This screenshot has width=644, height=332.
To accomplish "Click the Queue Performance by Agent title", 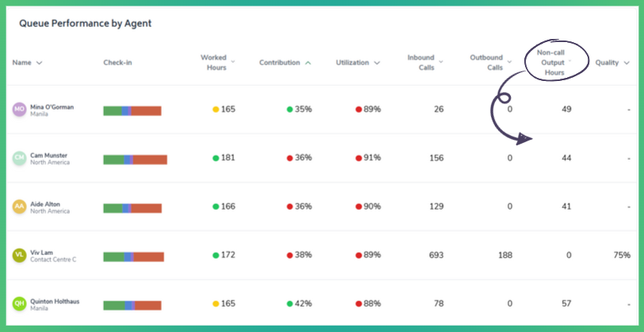I will (x=86, y=24).
